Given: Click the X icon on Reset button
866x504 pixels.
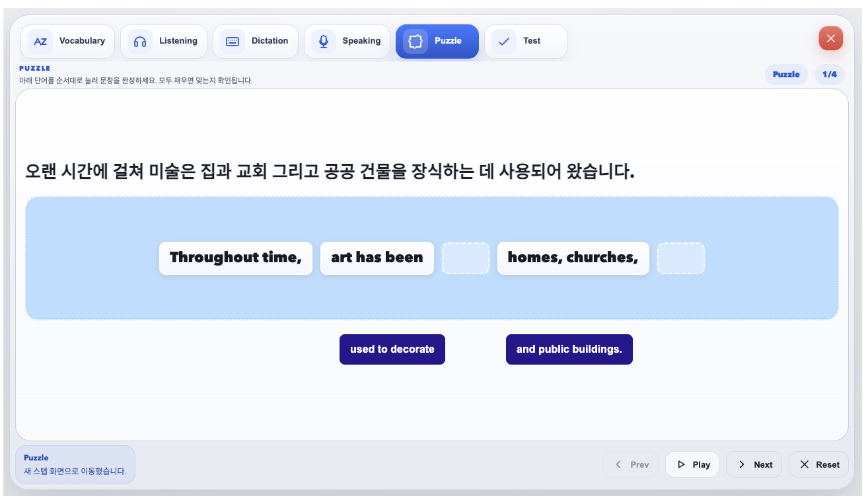Looking at the screenshot, I should 805,464.
